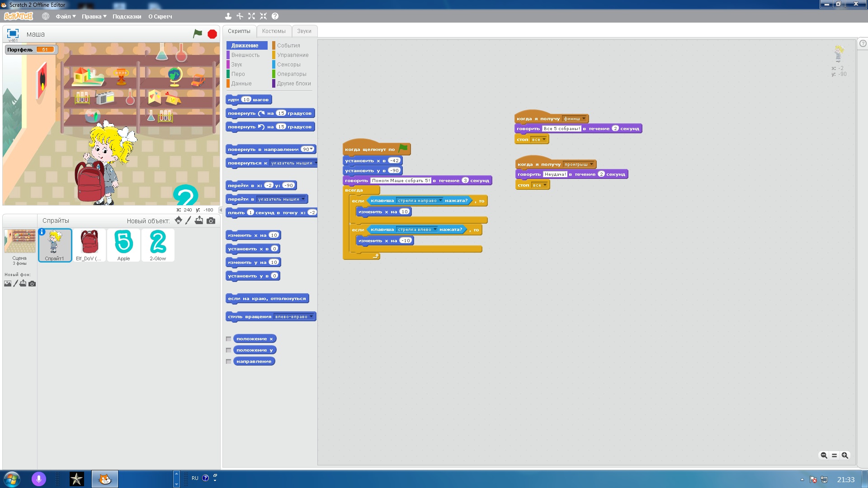Upload sprite from file

tap(199, 220)
